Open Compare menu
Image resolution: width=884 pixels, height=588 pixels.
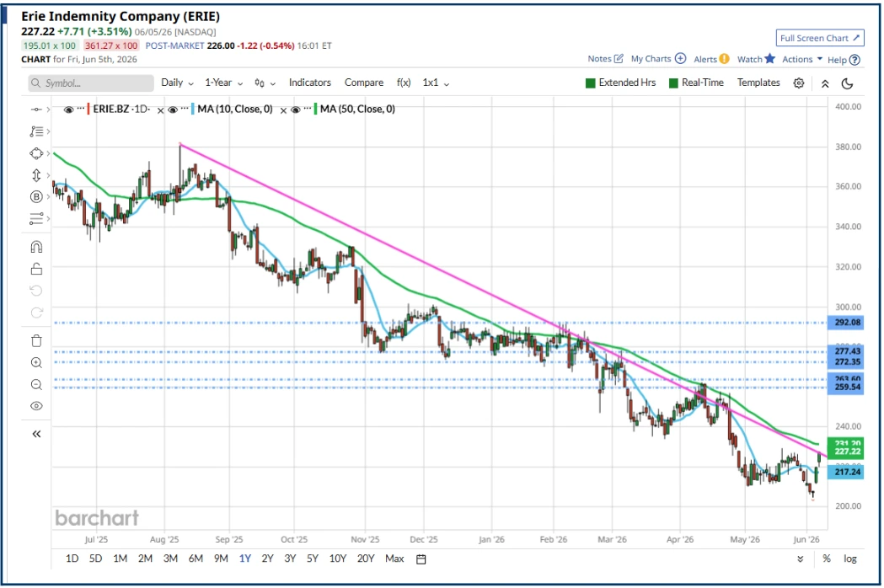(x=364, y=83)
